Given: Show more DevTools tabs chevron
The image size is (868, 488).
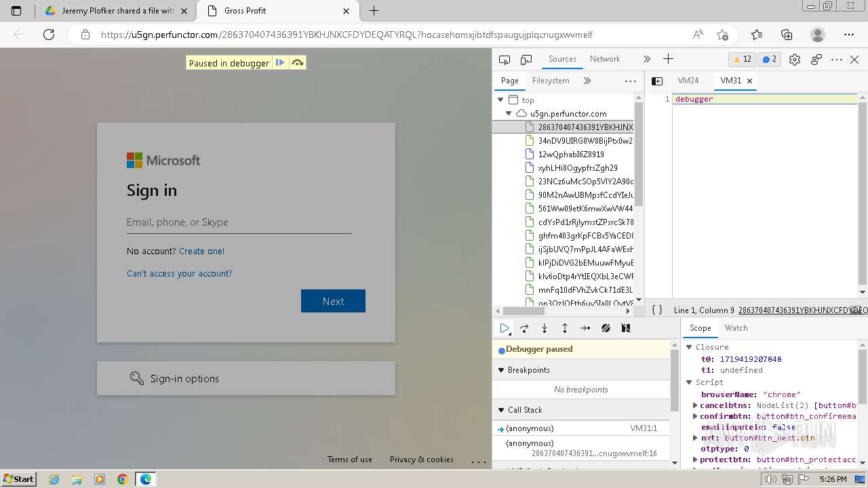Looking at the screenshot, I should (x=646, y=59).
